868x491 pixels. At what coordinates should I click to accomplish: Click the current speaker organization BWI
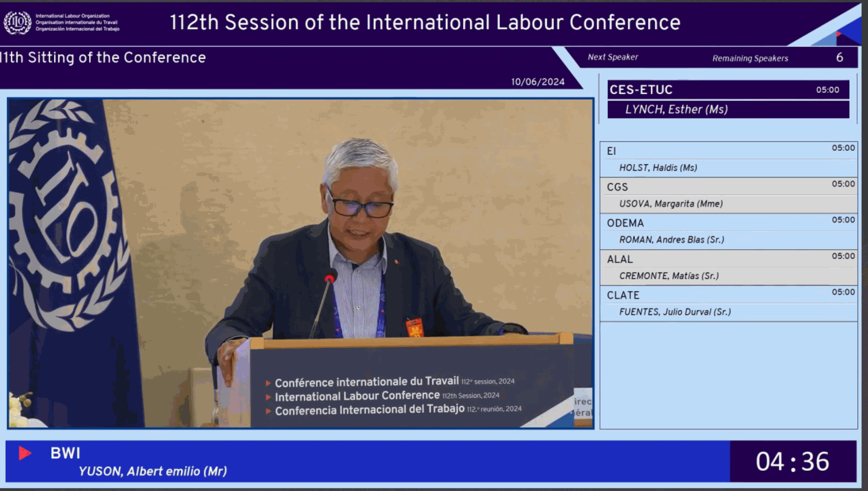(x=65, y=453)
